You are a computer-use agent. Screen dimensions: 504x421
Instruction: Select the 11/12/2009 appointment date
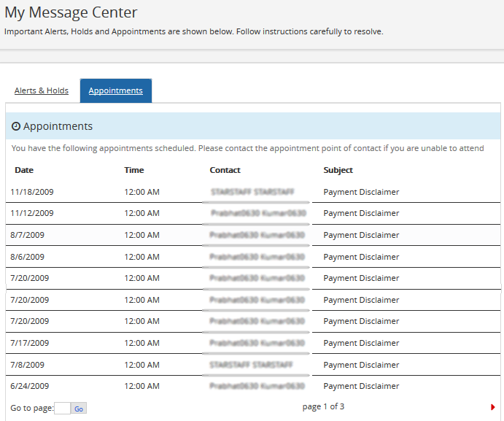(32, 213)
